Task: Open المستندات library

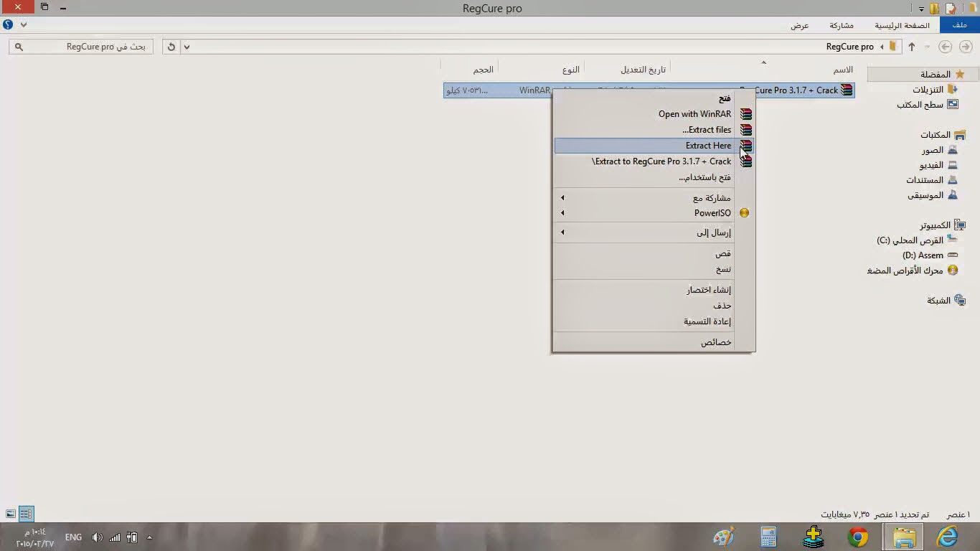Action: pos(925,180)
